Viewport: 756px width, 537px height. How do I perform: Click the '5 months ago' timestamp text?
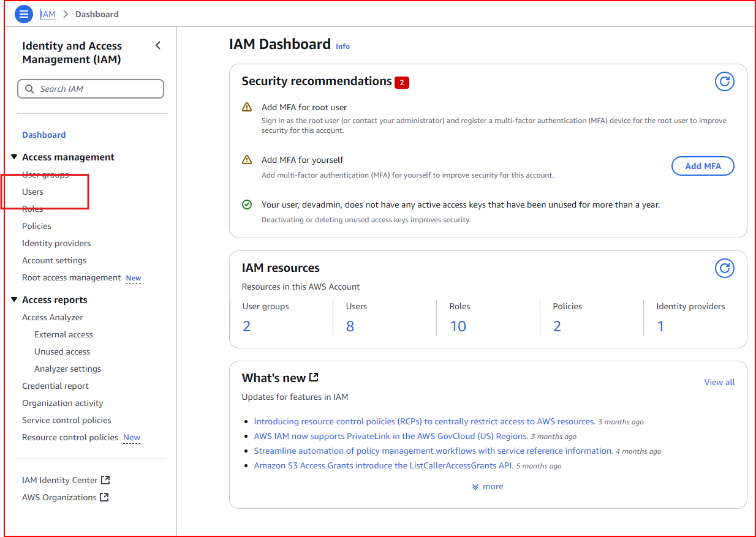coord(539,466)
